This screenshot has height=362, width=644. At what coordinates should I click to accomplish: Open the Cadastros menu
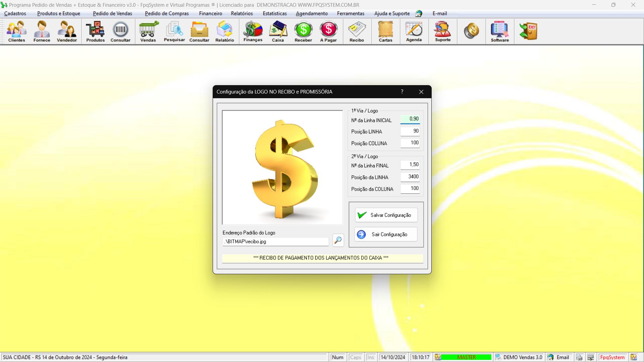click(15, 13)
